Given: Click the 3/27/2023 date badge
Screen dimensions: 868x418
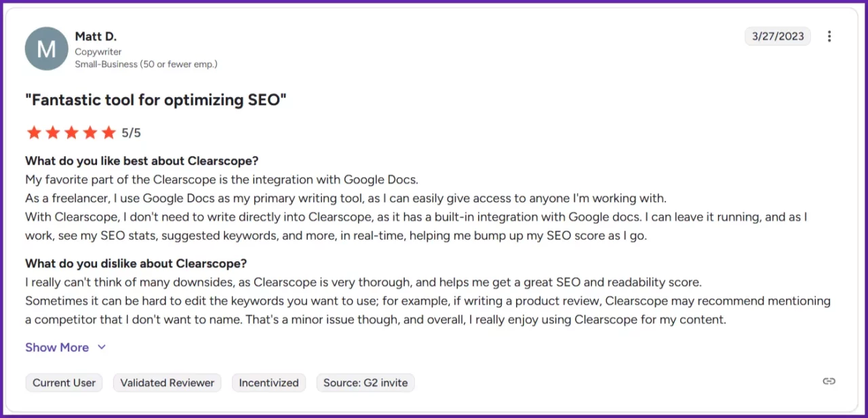Looking at the screenshot, I should [777, 37].
